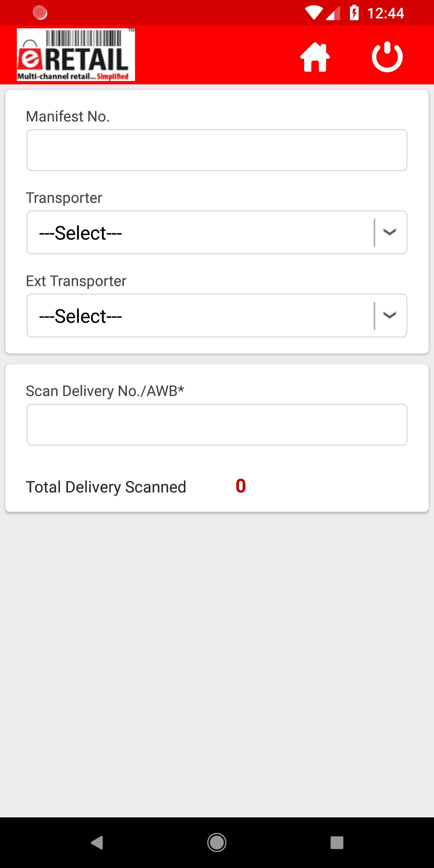The height and width of the screenshot is (868, 434).
Task: Tap the Total Delivery Scanned count
Action: 241,486
